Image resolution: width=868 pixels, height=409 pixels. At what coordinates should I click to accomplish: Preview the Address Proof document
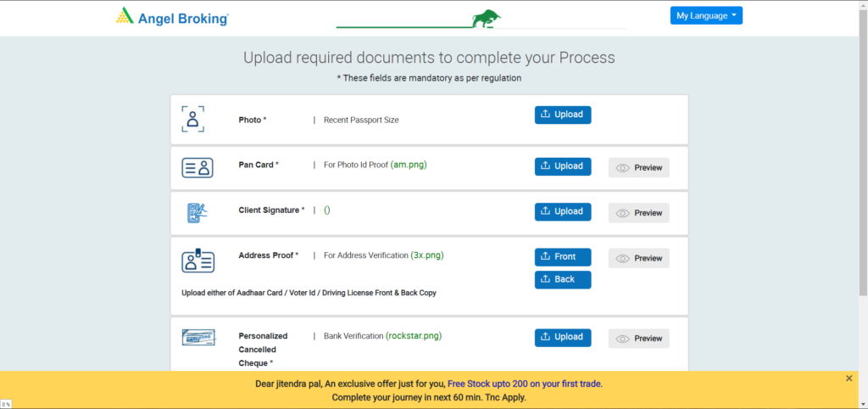click(x=639, y=258)
